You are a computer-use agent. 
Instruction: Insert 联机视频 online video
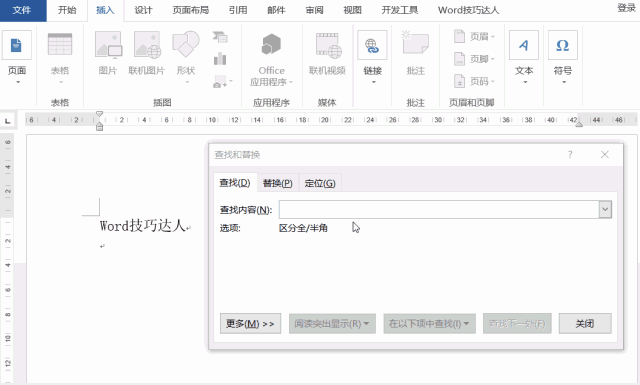327,53
